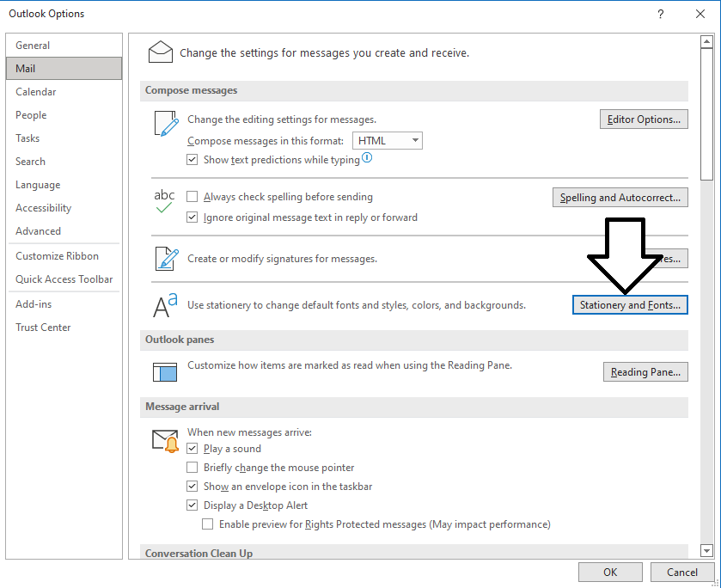Open Spelling and Autocorrect settings
The image size is (721, 588).
[620, 198]
